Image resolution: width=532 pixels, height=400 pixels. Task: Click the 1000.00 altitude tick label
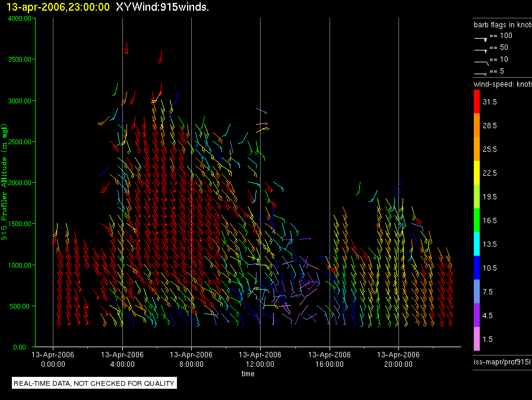pyautogui.click(x=20, y=265)
